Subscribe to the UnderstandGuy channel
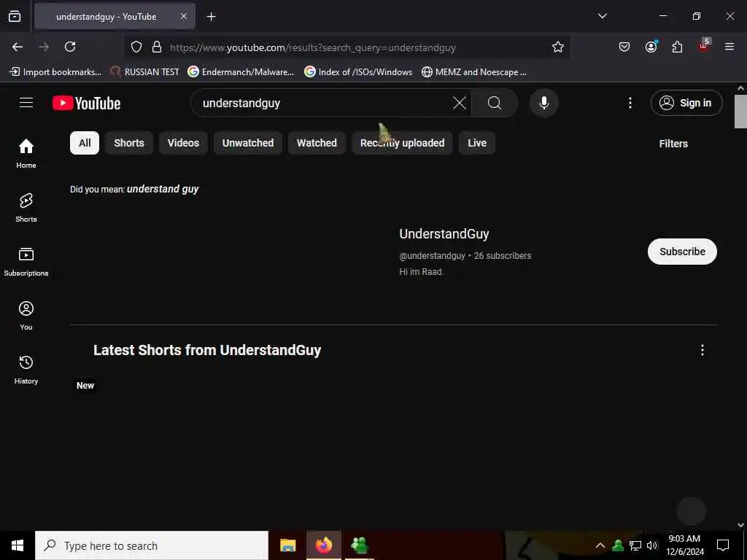 [682, 252]
